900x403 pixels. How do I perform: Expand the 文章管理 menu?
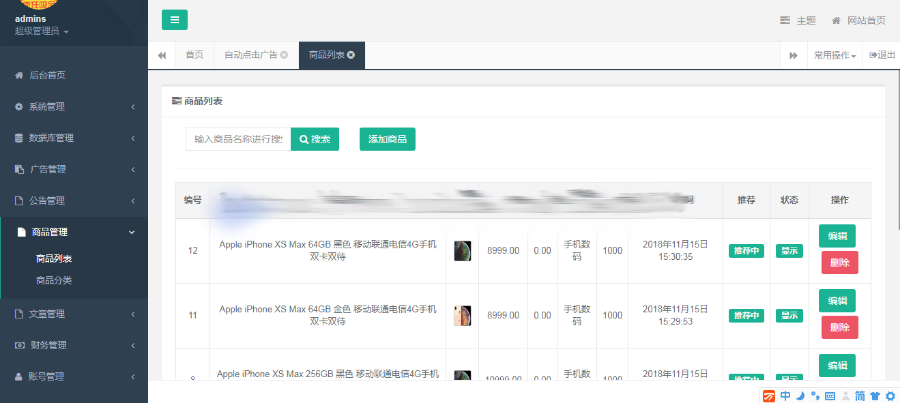point(73,314)
